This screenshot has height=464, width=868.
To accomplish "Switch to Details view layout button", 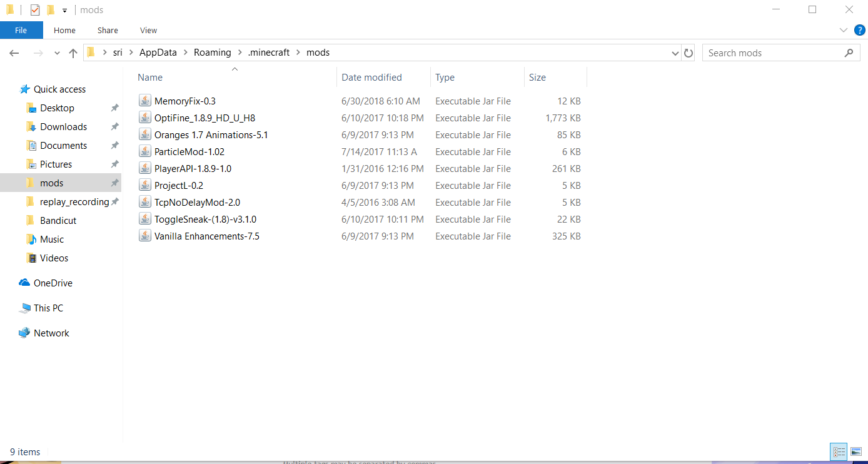I will click(839, 451).
